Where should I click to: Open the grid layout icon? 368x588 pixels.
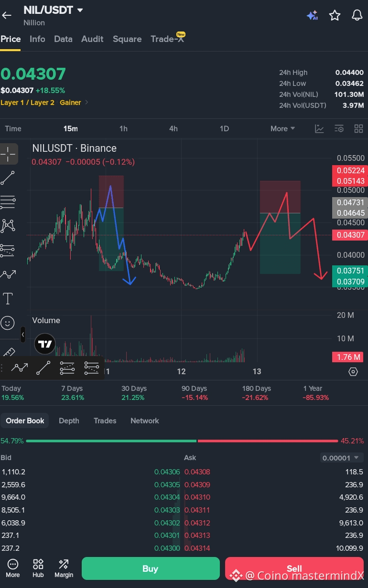coord(358,128)
